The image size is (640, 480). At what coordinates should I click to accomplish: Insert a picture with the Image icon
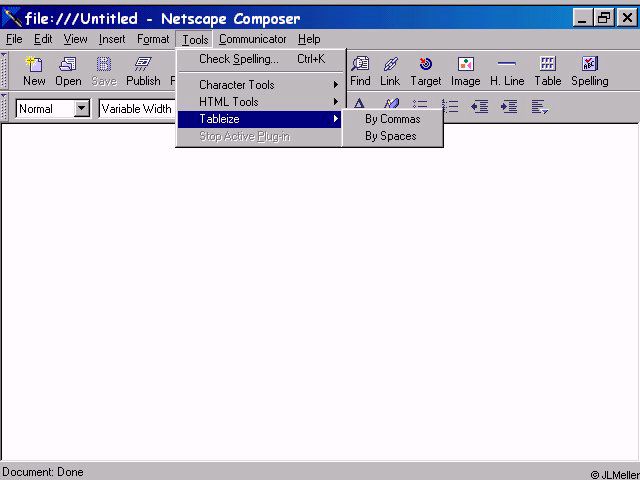(x=465, y=71)
